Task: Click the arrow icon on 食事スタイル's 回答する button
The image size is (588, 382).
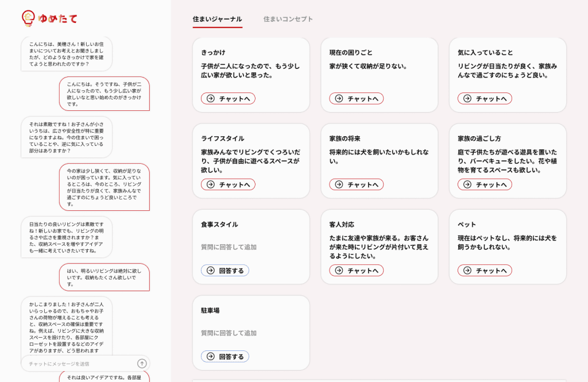Action: (209, 270)
